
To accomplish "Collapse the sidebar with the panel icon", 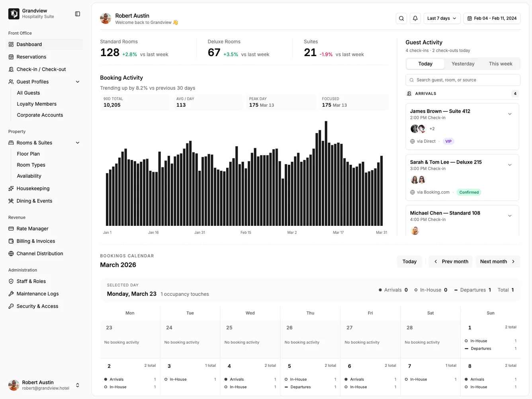I will coord(77,13).
